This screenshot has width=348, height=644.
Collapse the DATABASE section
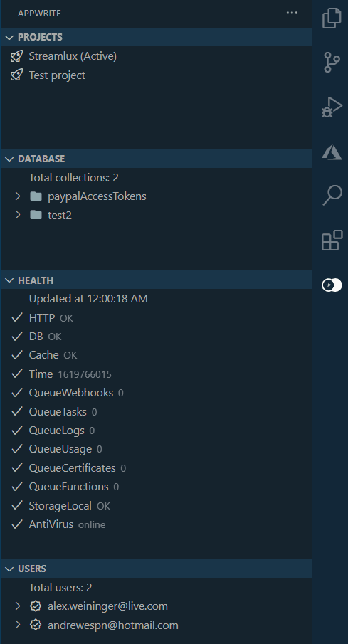pos(9,159)
